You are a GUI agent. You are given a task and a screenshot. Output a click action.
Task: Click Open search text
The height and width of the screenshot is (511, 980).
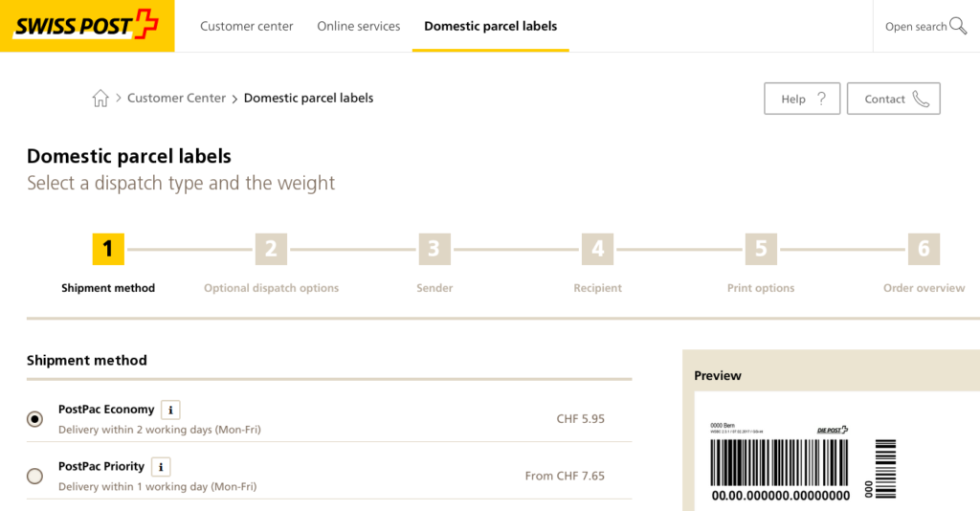coord(916,26)
